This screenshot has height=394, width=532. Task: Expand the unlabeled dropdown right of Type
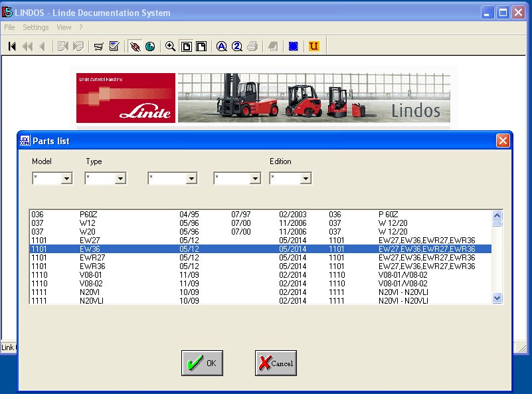pos(192,178)
